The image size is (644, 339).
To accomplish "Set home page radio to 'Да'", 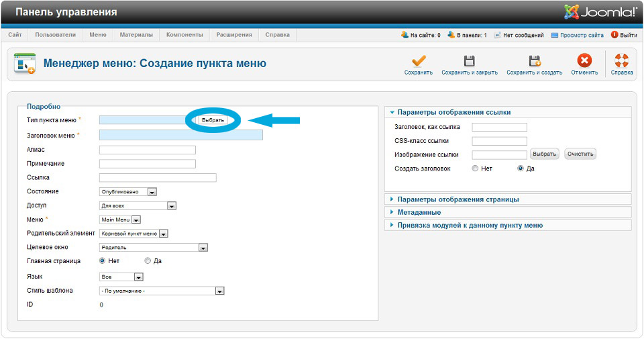I will [148, 261].
